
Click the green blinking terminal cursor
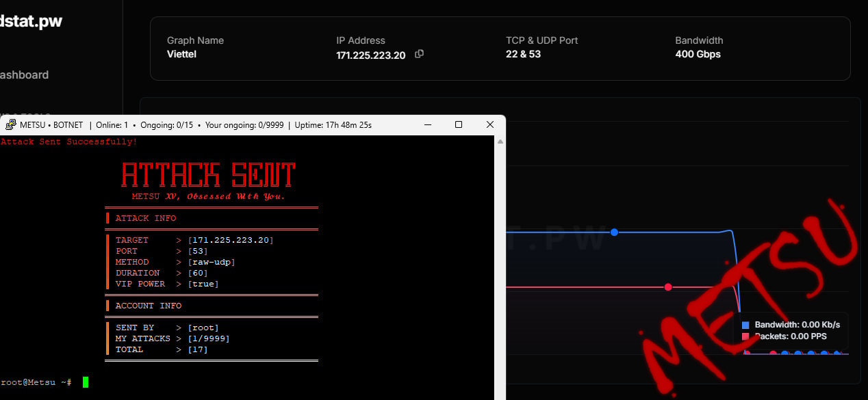tap(85, 382)
